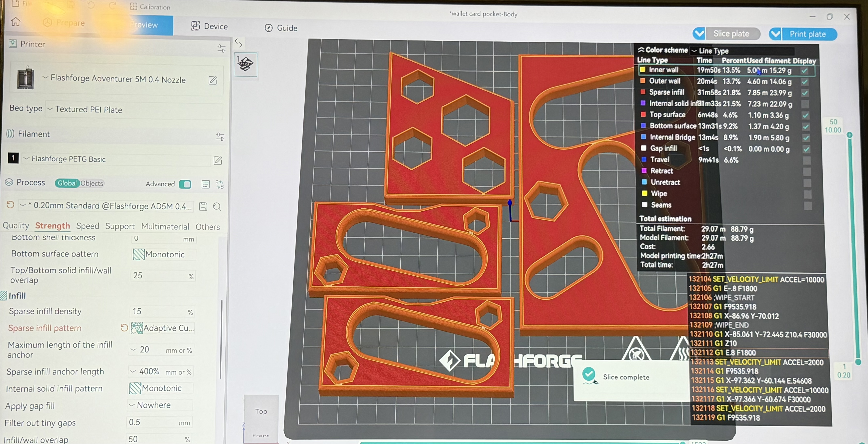Screen dimensions: 868x444
Task: Click the Home icon
Action: [x=16, y=22]
